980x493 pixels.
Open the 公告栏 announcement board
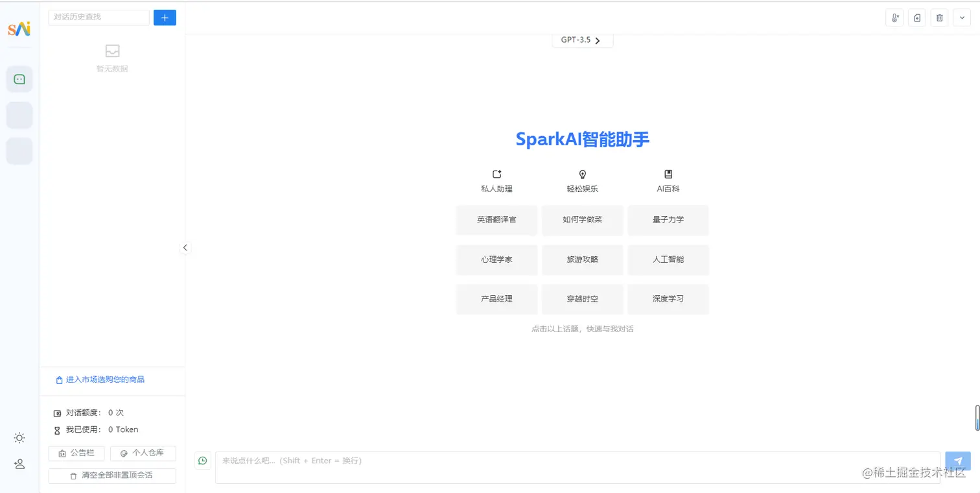click(76, 453)
